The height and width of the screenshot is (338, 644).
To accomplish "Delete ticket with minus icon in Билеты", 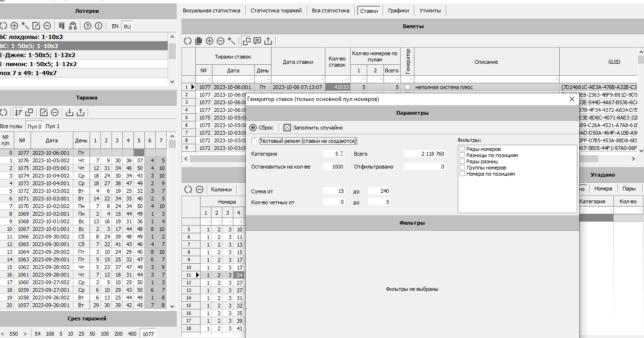I will click(x=221, y=41).
